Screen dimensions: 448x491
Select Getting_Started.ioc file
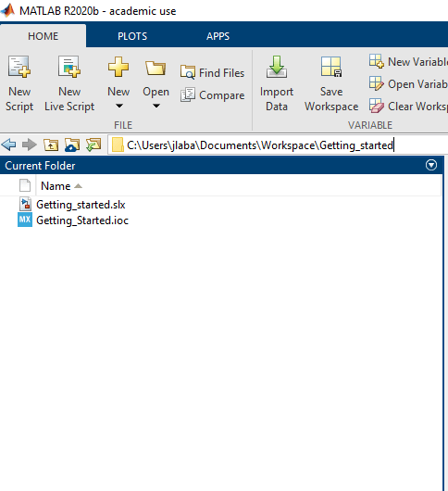[82, 220]
